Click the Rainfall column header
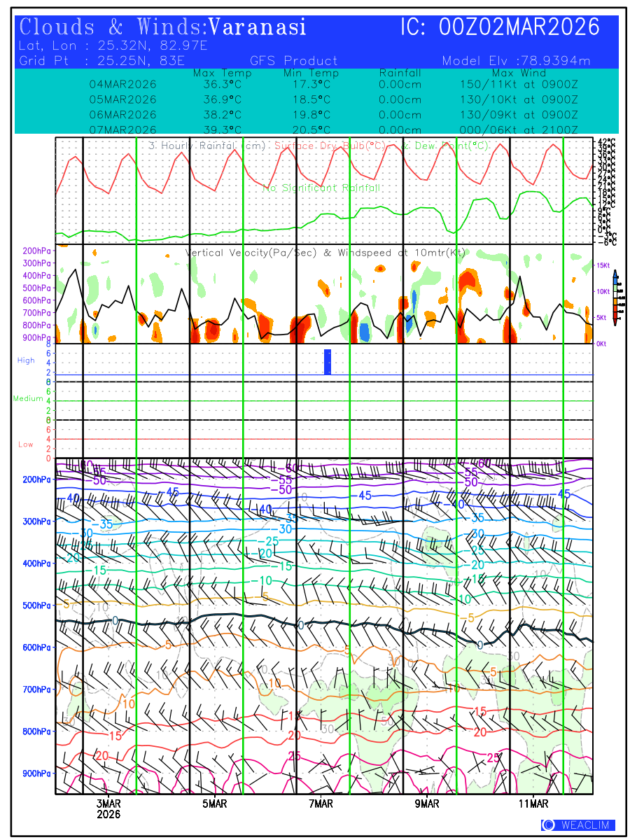The width and height of the screenshot is (630, 840). point(400,73)
